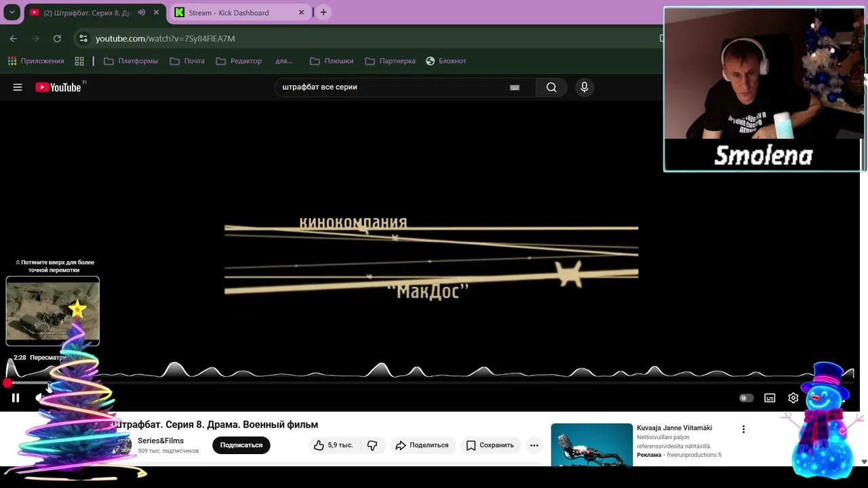Click the Kuvaaja Janne Viitamäki ad title

click(x=674, y=428)
